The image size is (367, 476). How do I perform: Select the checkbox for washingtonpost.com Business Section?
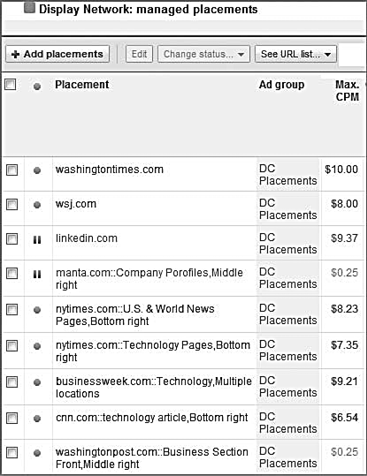[x=12, y=453]
